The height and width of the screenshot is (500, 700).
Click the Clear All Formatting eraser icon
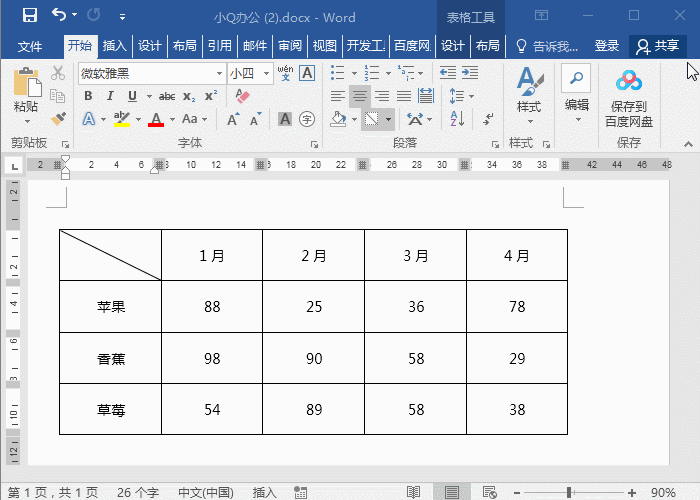(x=242, y=96)
